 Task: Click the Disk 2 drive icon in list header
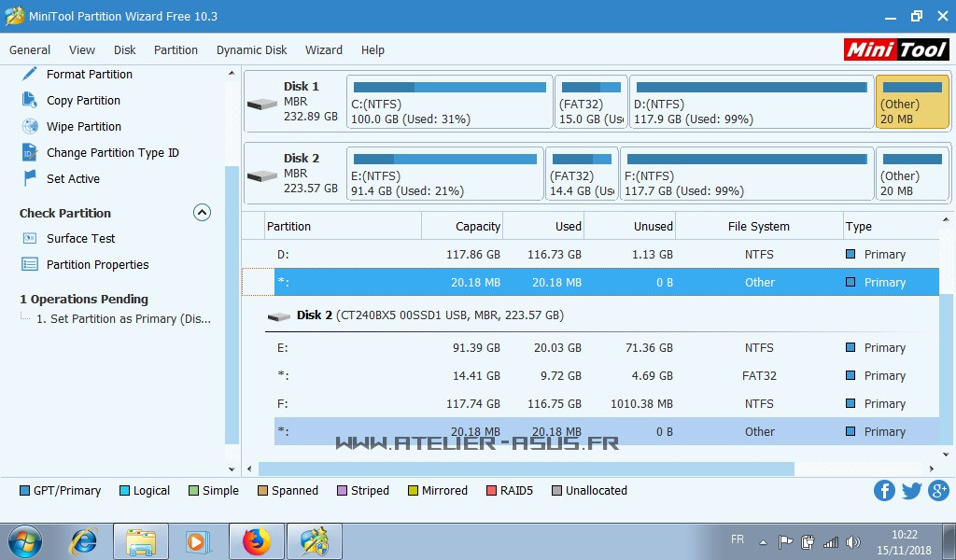(278, 316)
